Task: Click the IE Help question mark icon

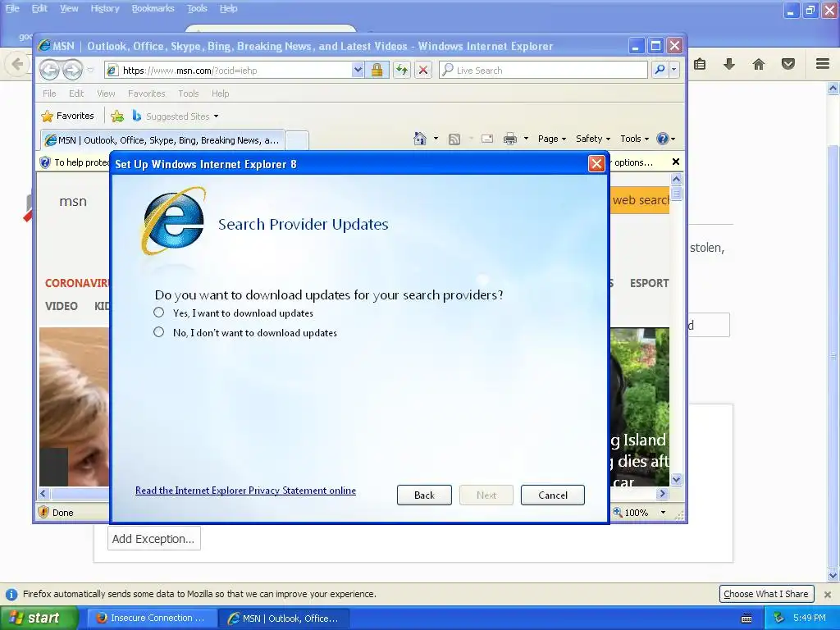Action: click(663, 139)
